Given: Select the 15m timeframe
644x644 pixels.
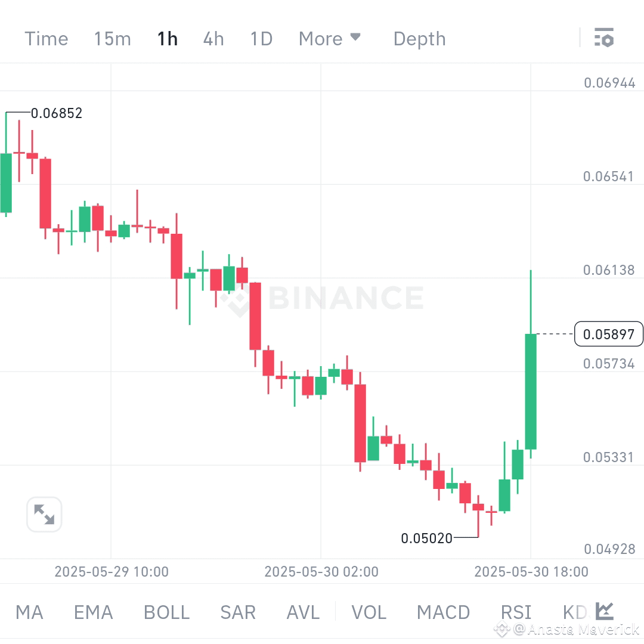Looking at the screenshot, I should pyautogui.click(x=112, y=38).
